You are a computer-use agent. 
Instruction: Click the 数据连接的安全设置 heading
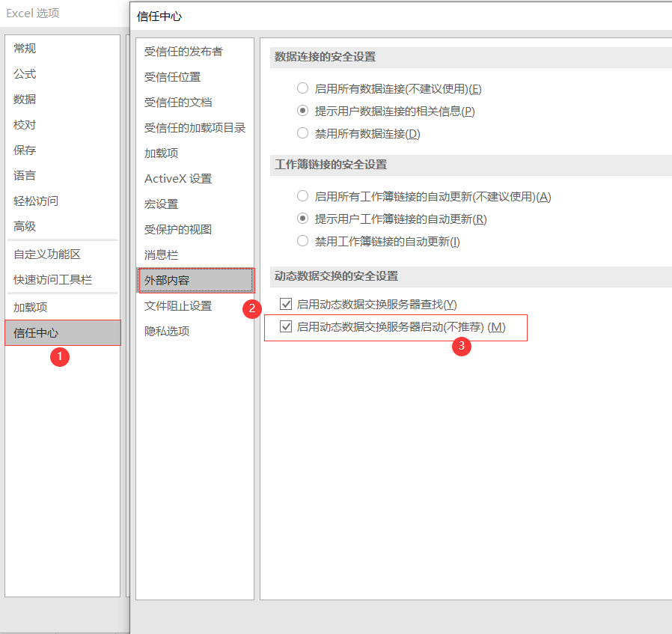pyautogui.click(x=326, y=57)
